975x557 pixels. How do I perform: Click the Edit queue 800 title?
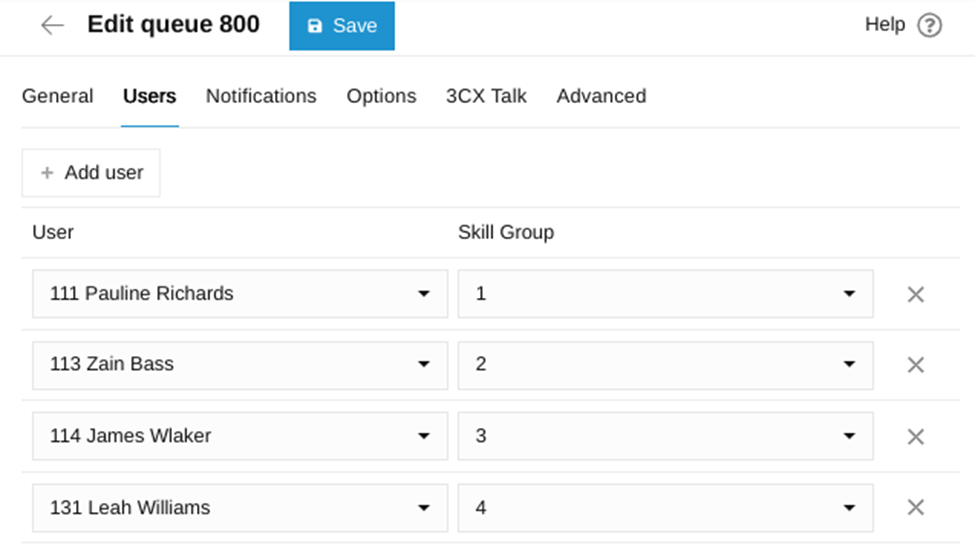point(173,24)
